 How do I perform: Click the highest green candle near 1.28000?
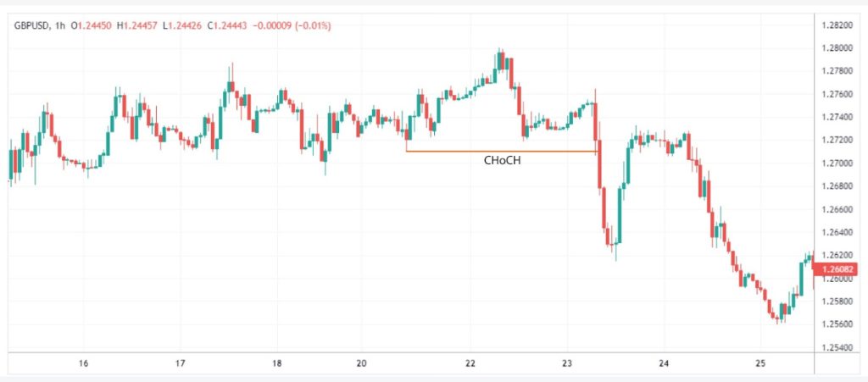499,61
